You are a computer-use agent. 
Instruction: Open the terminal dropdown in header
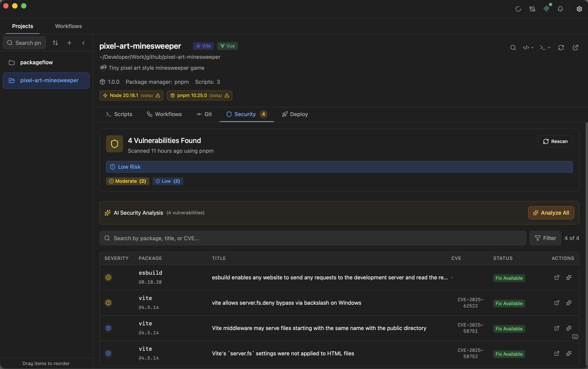pyautogui.click(x=545, y=48)
